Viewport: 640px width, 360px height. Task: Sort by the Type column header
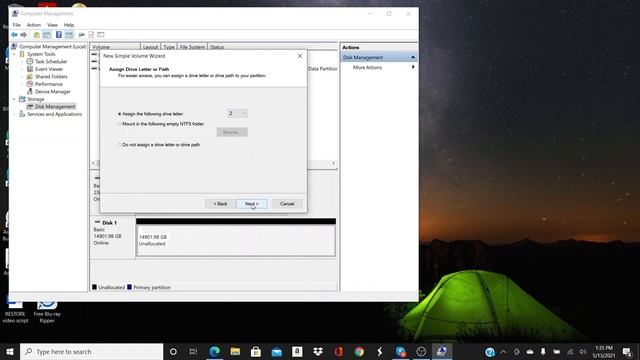[x=169, y=47]
